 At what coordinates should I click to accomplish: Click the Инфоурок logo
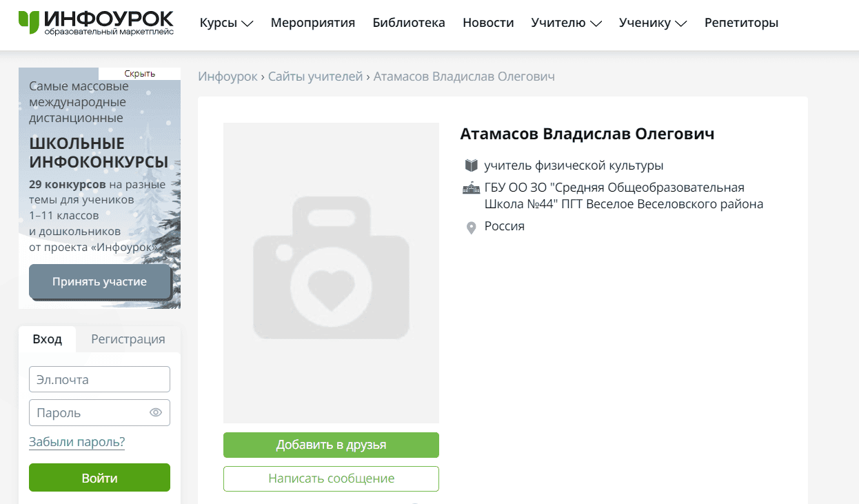tap(96, 23)
